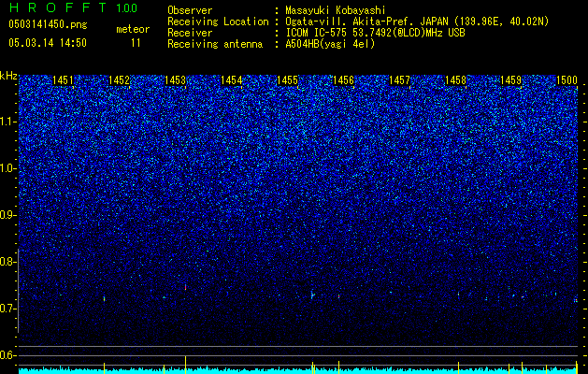The width and height of the screenshot is (588, 374).
Task: Click the 1459 time axis label
Action: coord(511,79)
